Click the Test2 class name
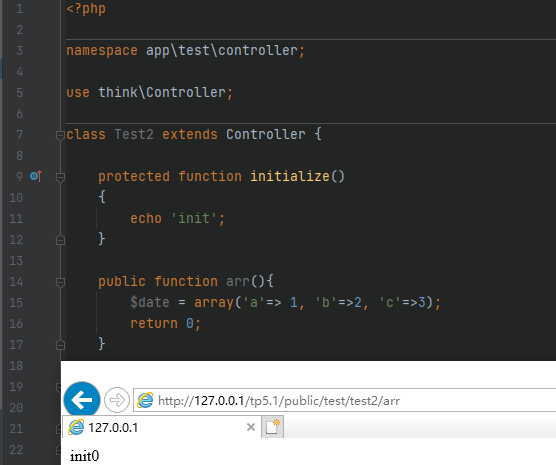 (x=134, y=134)
